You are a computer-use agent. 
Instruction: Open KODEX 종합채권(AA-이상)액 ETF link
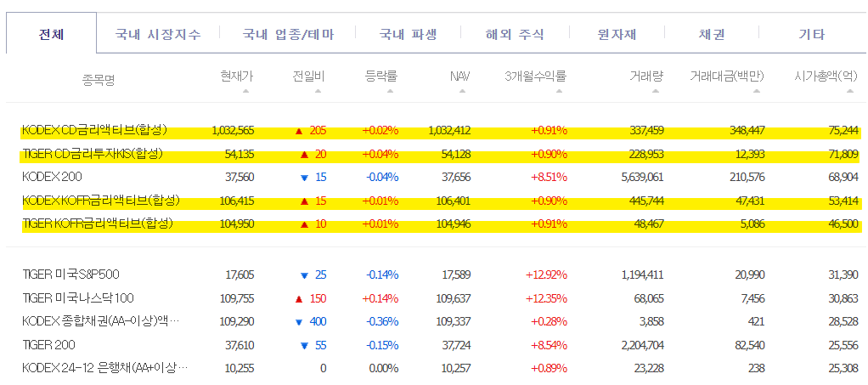click(101, 320)
